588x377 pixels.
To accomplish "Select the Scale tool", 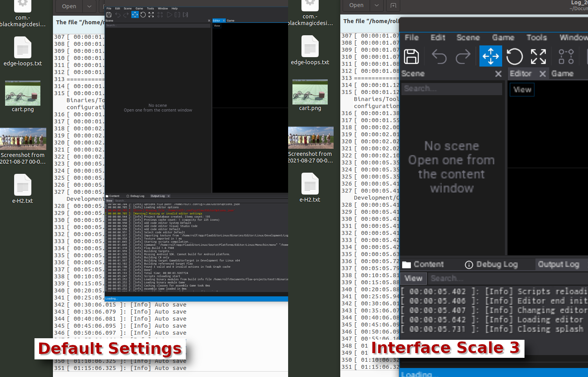I will (151, 14).
